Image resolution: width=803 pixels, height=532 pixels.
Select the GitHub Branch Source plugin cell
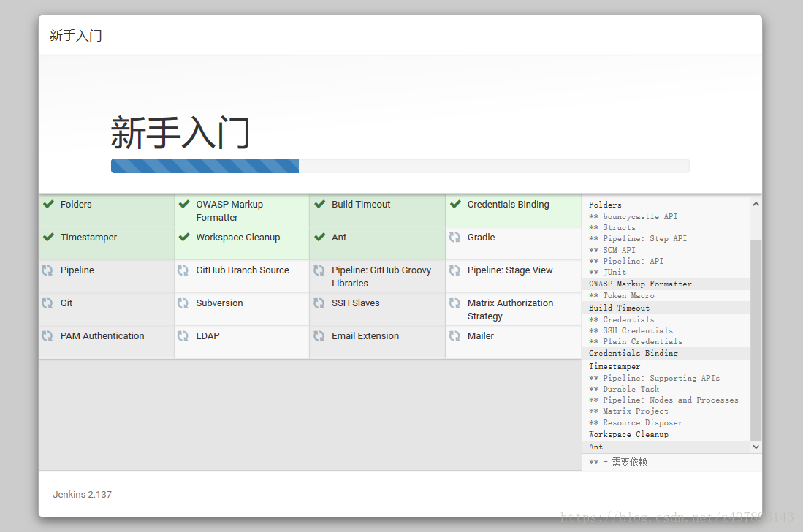[242, 276]
